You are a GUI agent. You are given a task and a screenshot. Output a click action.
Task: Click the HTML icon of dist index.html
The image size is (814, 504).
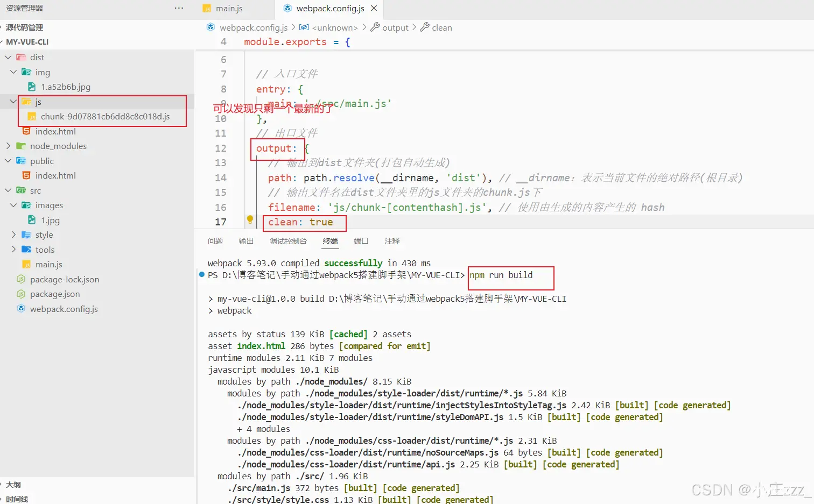pos(26,131)
